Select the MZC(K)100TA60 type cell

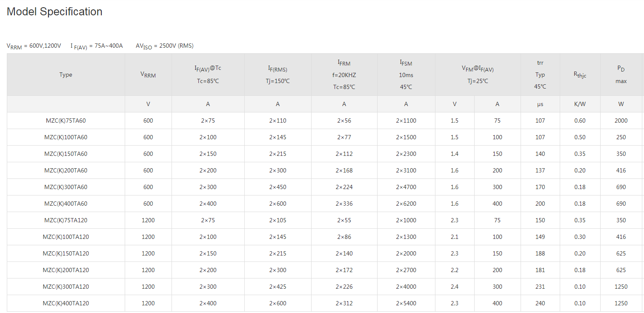66,137
